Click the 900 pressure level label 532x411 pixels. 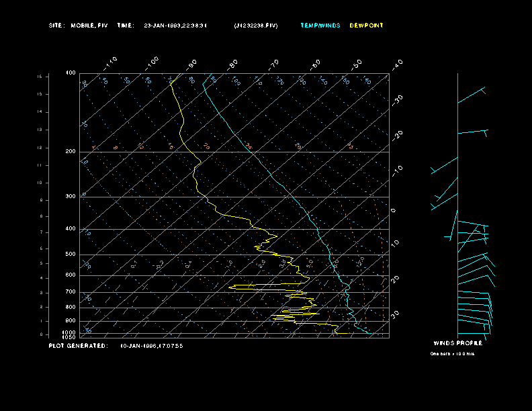pos(71,321)
